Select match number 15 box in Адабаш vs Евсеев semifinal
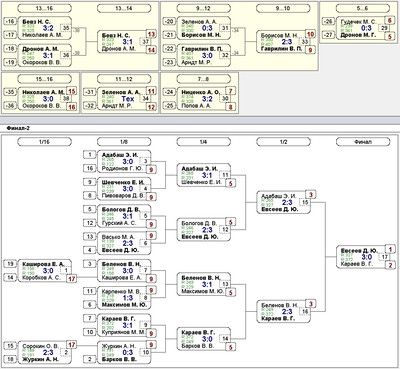Image resolution: width=400 pixels, height=369 pixels. pos(305,202)
